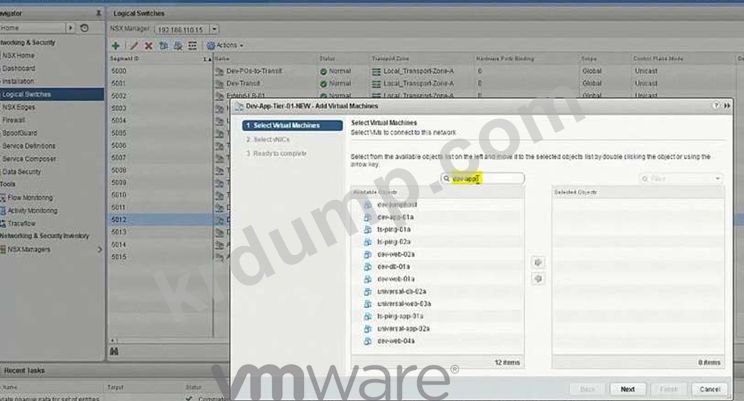
Task: Open Traceflow in navigator
Action: point(21,223)
